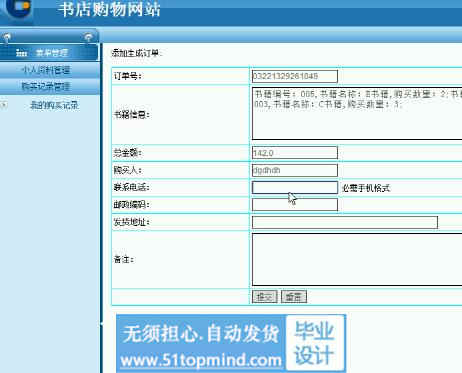The width and height of the screenshot is (462, 373).
Task: Click the 毕业设计 banner box
Action: pos(315,343)
